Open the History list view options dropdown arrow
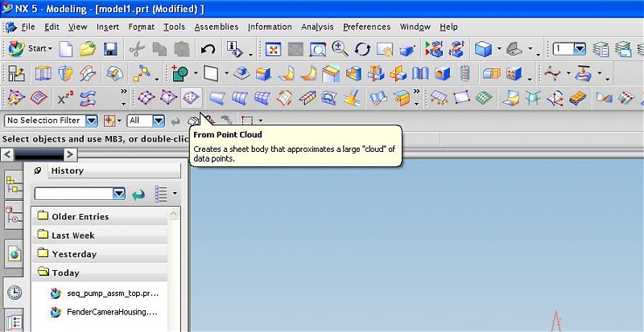This screenshot has width=644, height=332. click(175, 193)
